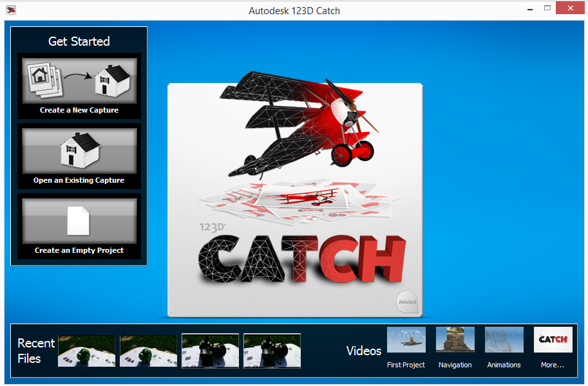The width and height of the screenshot is (588, 386).
Task: Select the Navigation video label
Action: 455,365
